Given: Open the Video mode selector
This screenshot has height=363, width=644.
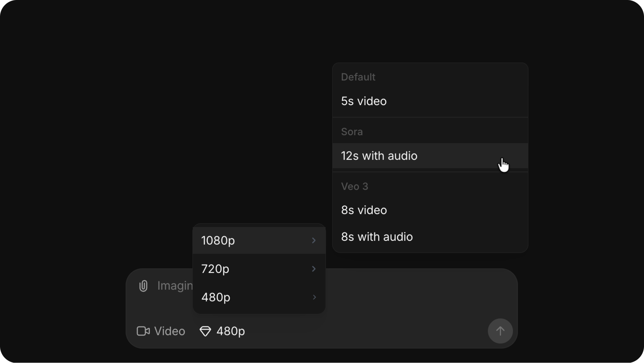Looking at the screenshot, I should coord(161,331).
